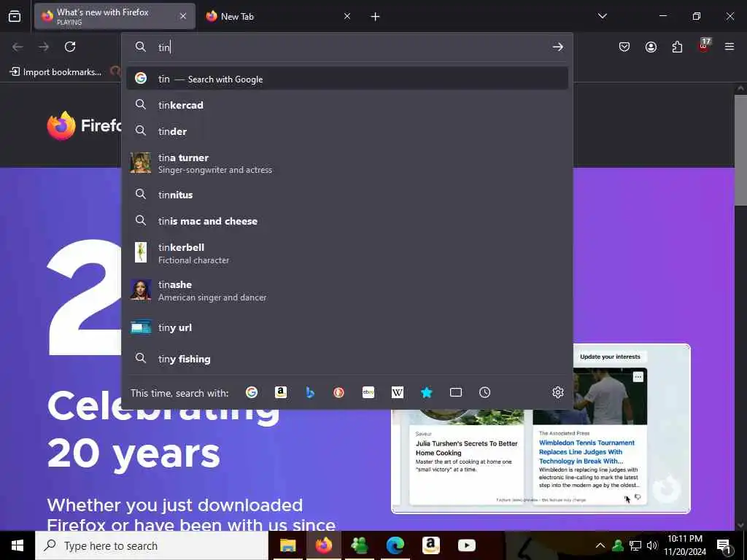Screen dimensions: 747x560
Task: Open Microsoft Edge from taskbar
Action: pos(395,545)
